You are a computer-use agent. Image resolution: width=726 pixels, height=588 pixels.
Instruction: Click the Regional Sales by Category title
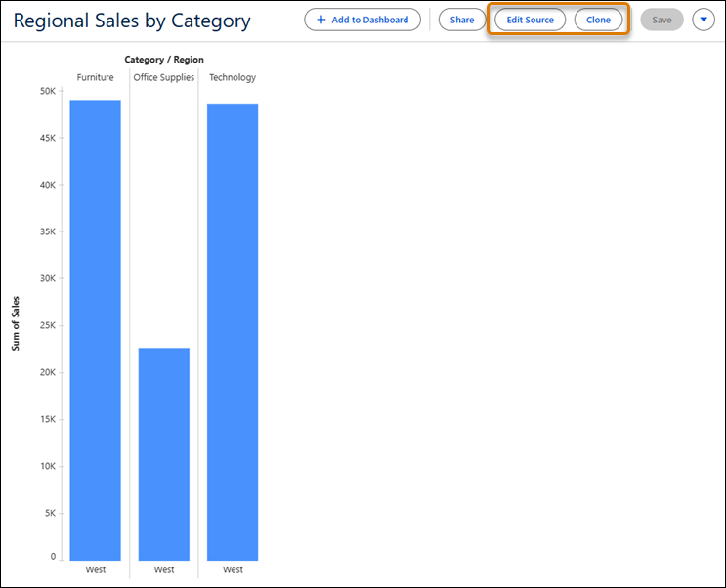pos(132,21)
